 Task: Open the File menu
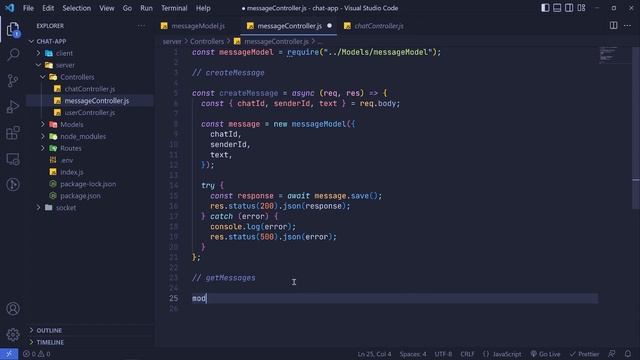click(x=28, y=8)
